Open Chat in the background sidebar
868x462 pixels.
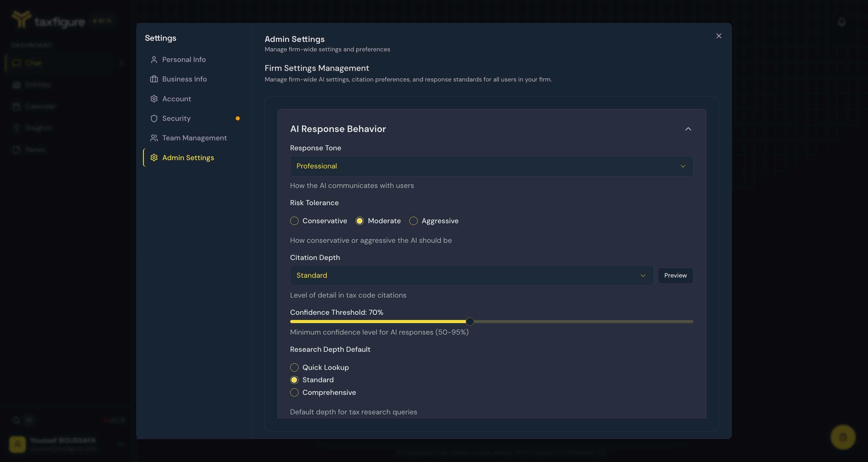59,63
